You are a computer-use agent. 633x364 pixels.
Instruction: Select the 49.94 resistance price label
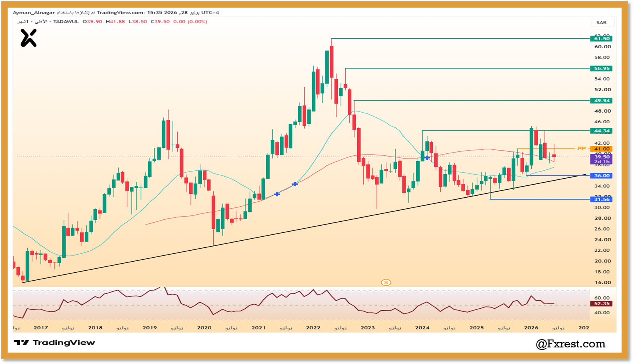[601, 100]
